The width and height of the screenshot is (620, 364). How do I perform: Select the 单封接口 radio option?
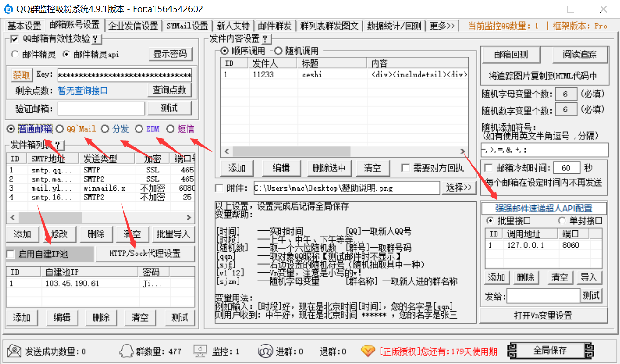pyautogui.click(x=562, y=221)
